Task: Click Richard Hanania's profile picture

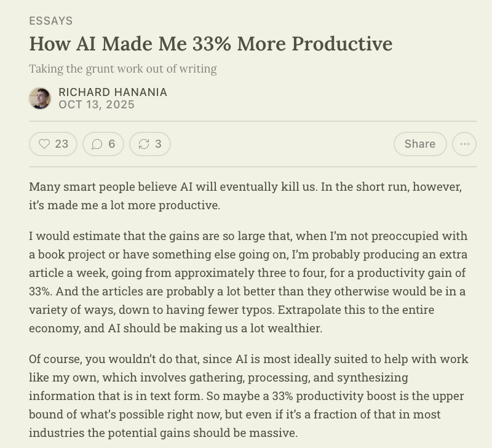Action: pos(39,98)
